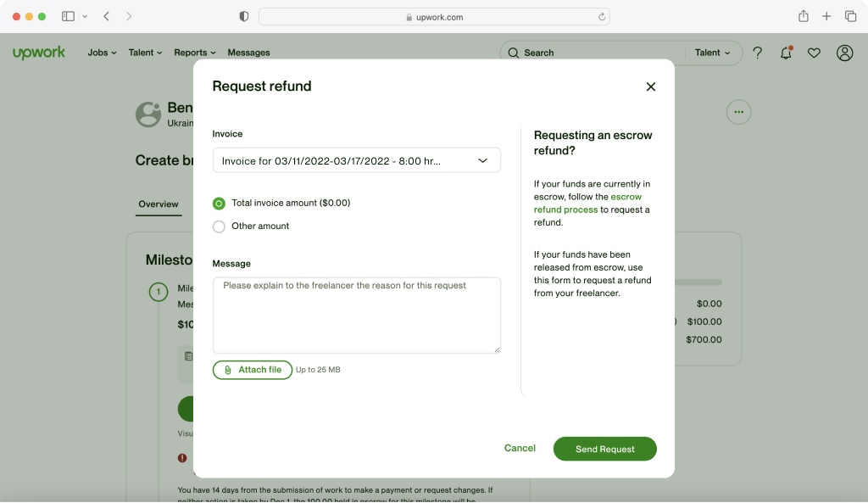Click the Upwork logo
Image resolution: width=868 pixels, height=503 pixels.
[x=39, y=53]
